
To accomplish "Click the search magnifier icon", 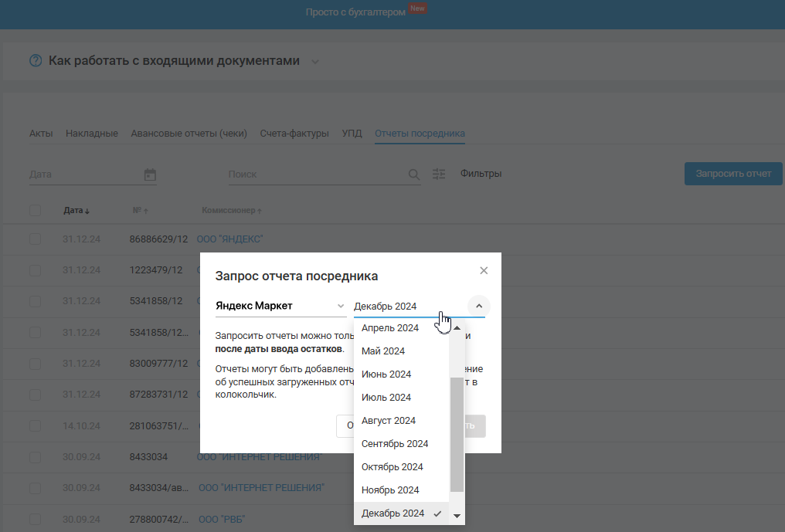I will click(x=414, y=175).
